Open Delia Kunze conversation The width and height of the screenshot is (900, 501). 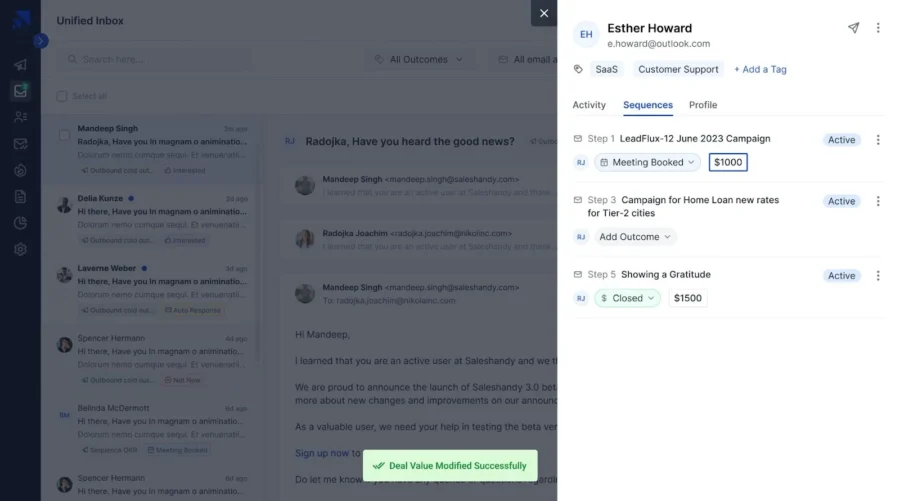(x=152, y=219)
